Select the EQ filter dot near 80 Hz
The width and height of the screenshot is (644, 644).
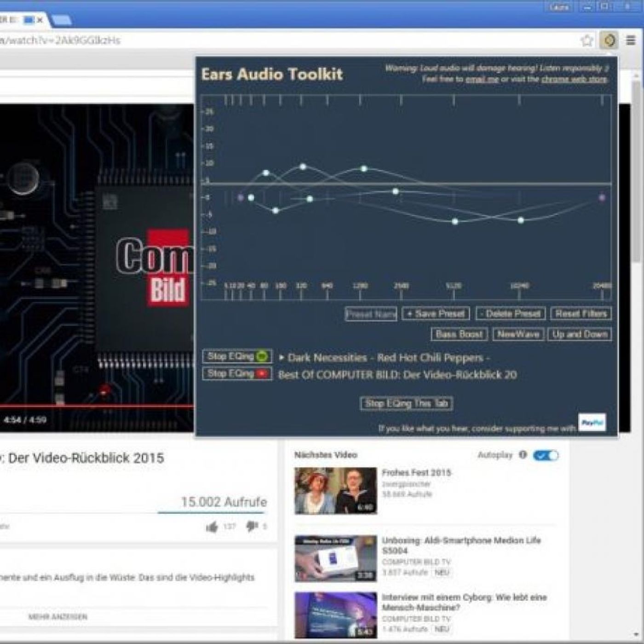tap(266, 173)
